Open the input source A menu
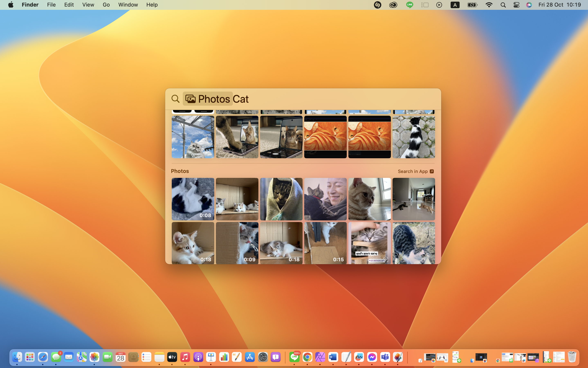 455,5
